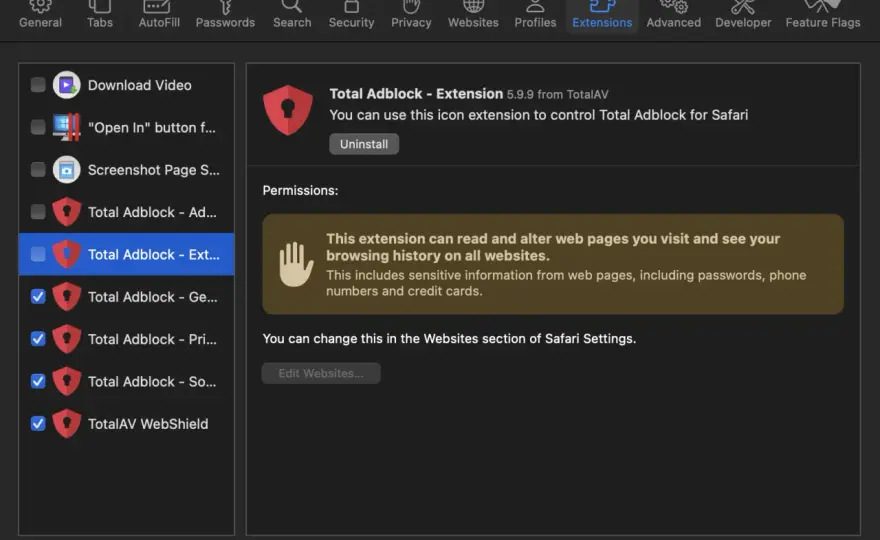Uninstall the Total Adblock extension

tap(364, 144)
